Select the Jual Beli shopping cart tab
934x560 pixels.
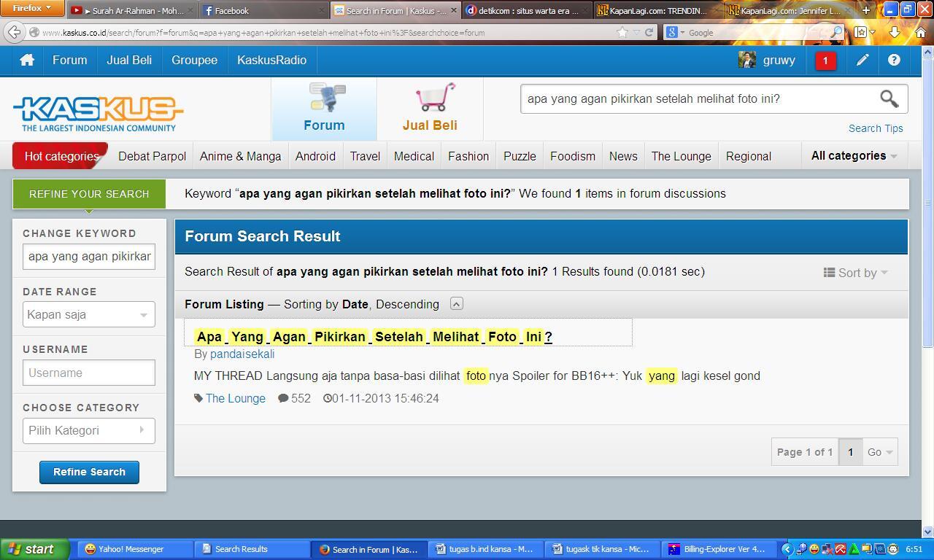pyautogui.click(x=430, y=108)
